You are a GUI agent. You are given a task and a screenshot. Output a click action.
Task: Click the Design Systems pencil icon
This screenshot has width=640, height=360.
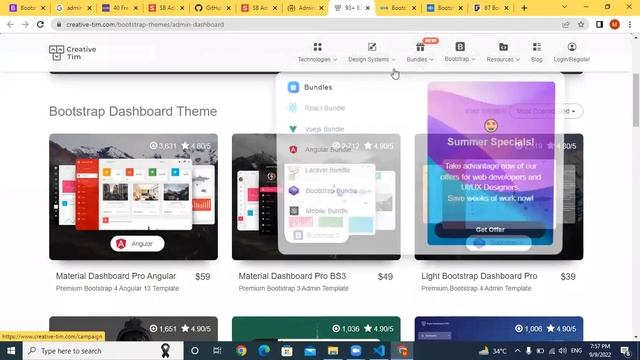(372, 47)
